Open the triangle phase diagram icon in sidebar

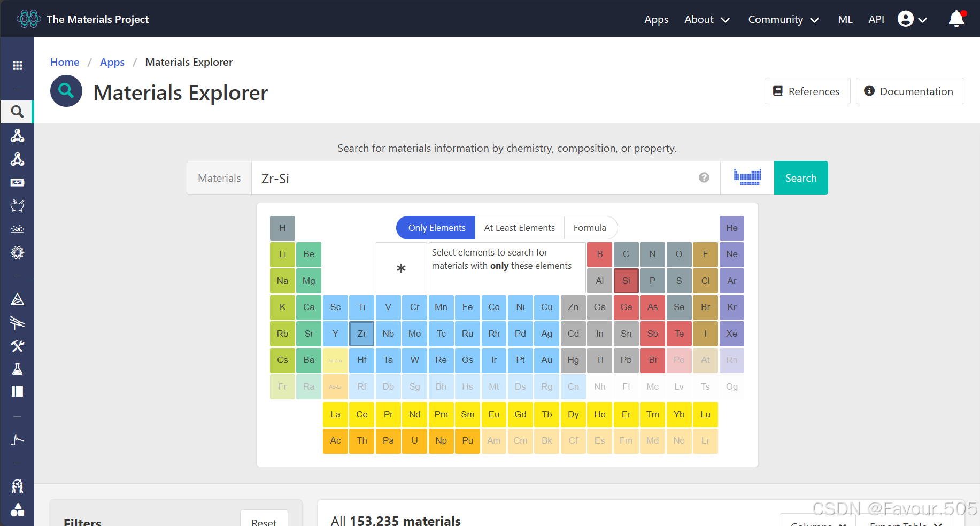(17, 299)
